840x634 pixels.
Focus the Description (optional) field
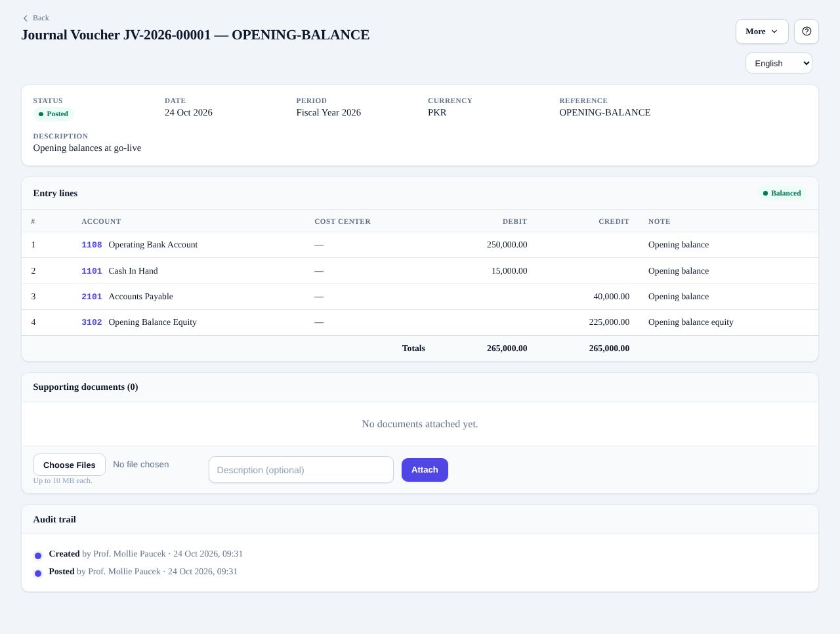coord(301,470)
